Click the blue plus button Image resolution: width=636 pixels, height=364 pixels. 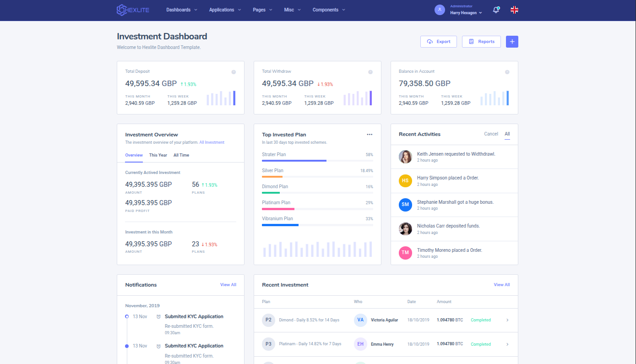(512, 42)
